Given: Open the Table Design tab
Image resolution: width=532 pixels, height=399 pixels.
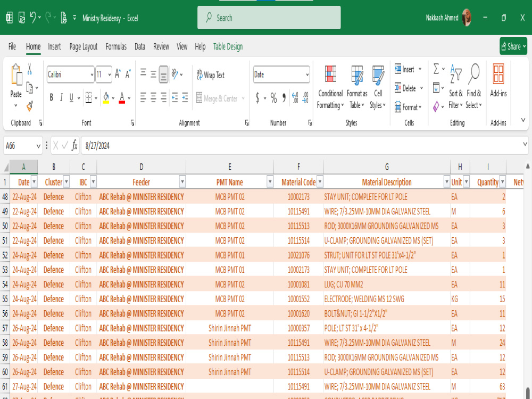Looking at the screenshot, I should tap(228, 46).
